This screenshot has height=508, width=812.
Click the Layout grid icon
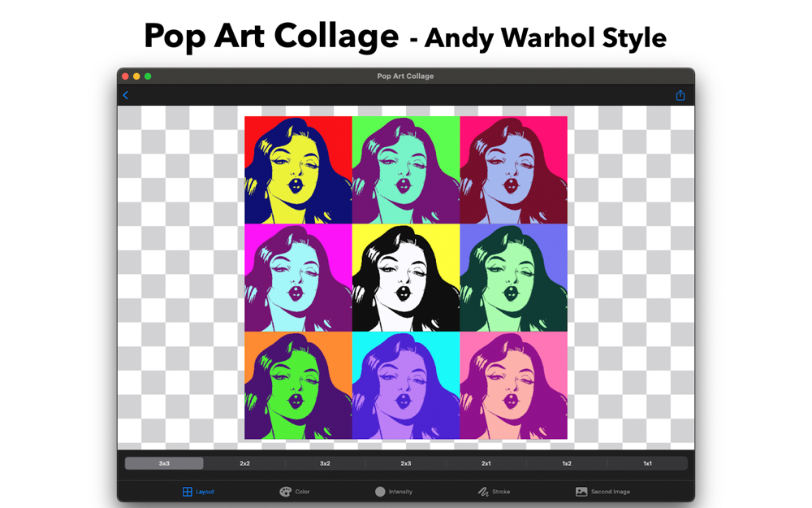[x=187, y=492]
